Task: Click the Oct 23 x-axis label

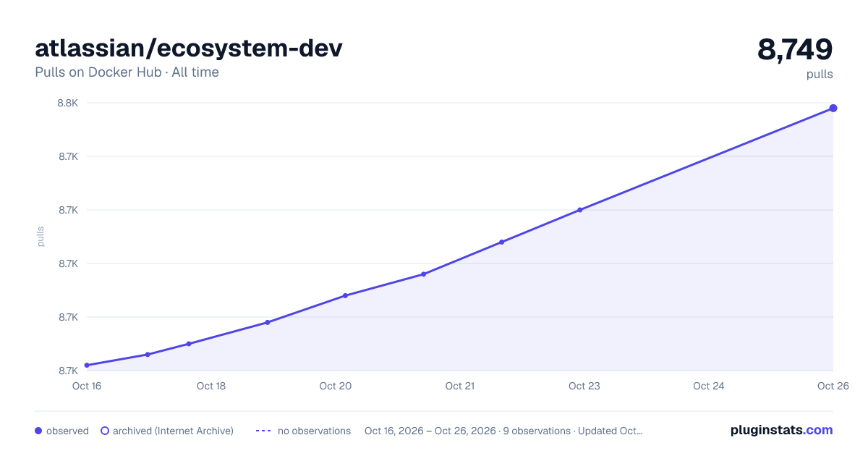Action: point(584,386)
